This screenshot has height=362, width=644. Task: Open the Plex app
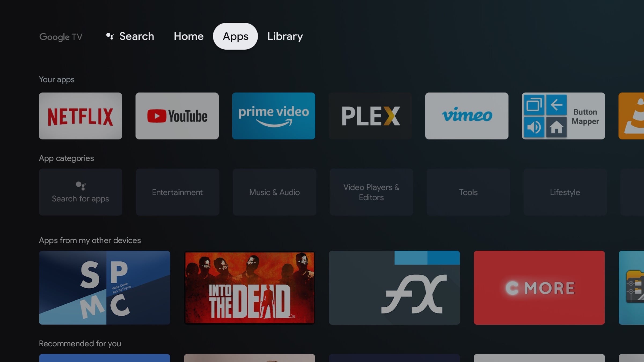370,116
